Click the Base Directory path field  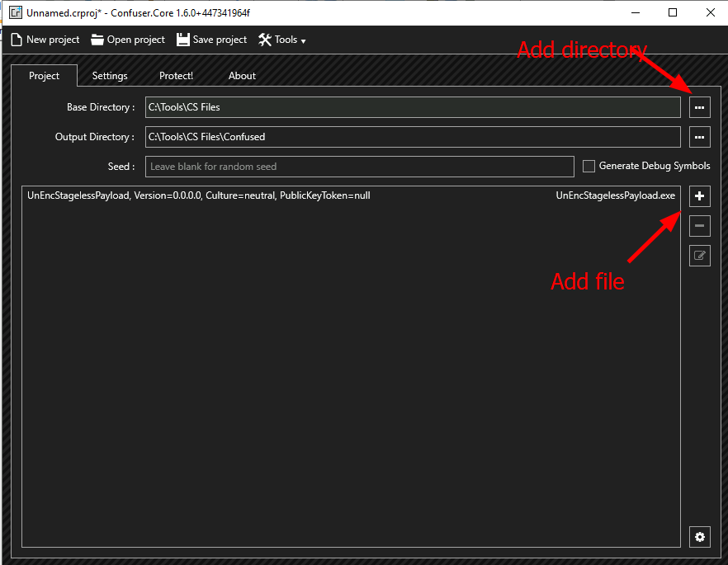[x=413, y=107]
